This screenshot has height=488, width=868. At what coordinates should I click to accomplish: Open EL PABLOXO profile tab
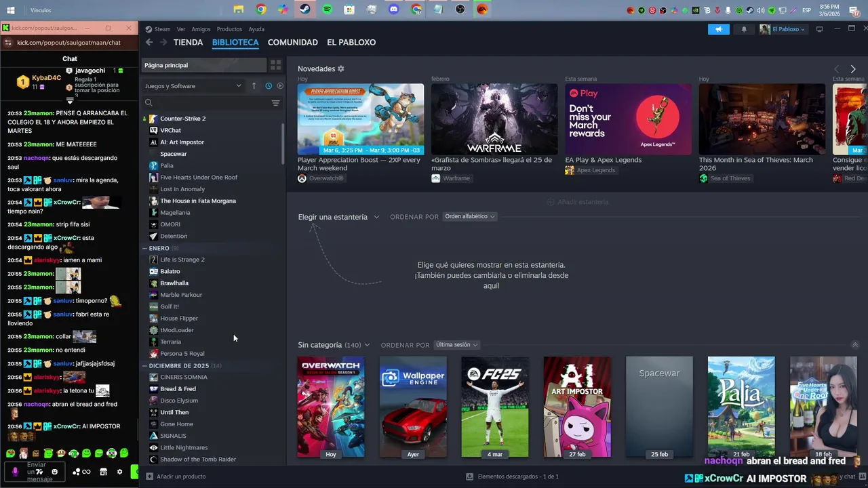tap(351, 42)
